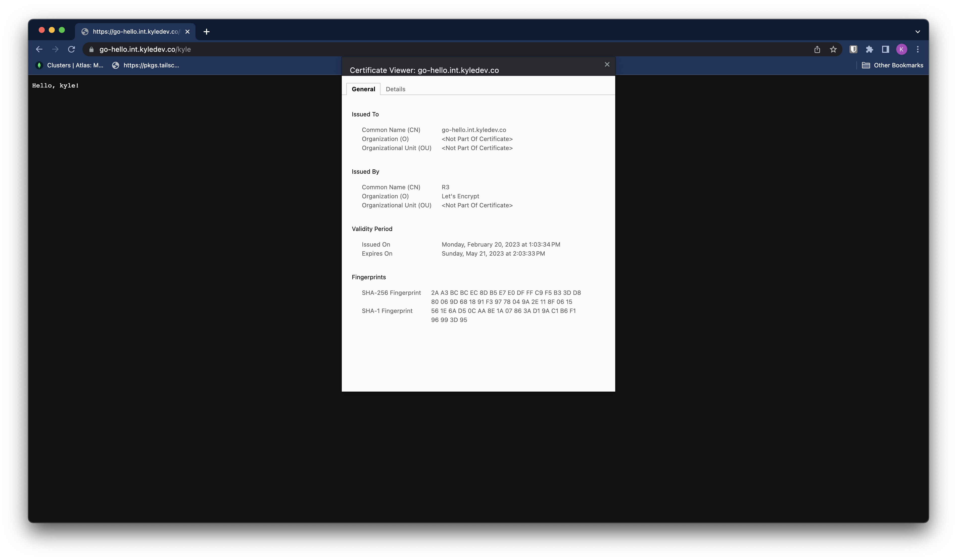
Task: Switch to the Details tab
Action: click(395, 89)
